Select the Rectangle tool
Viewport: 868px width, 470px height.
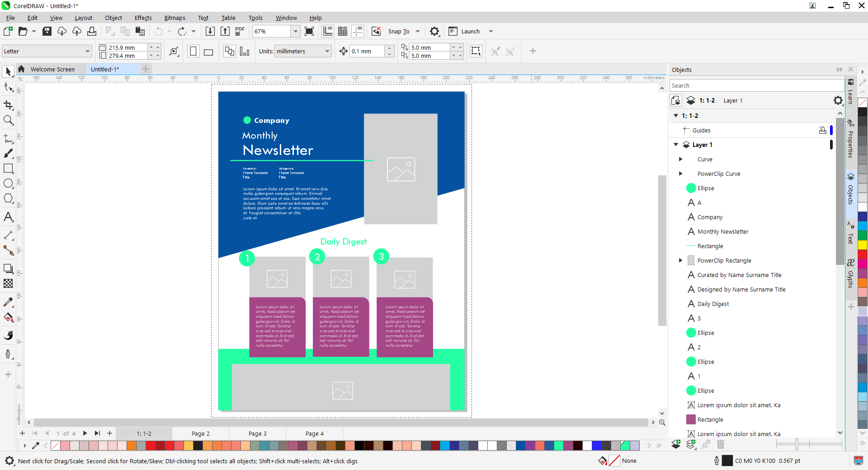point(8,168)
